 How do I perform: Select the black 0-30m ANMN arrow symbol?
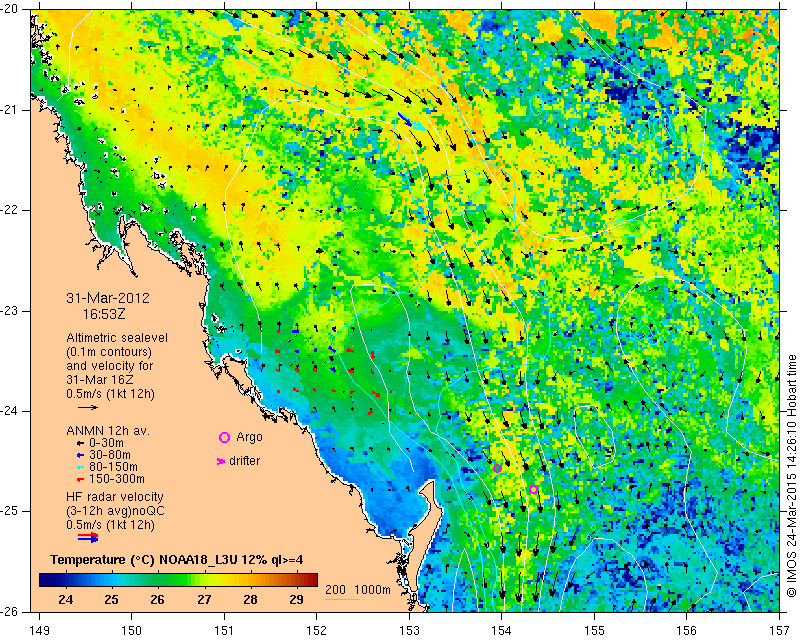tap(80, 443)
